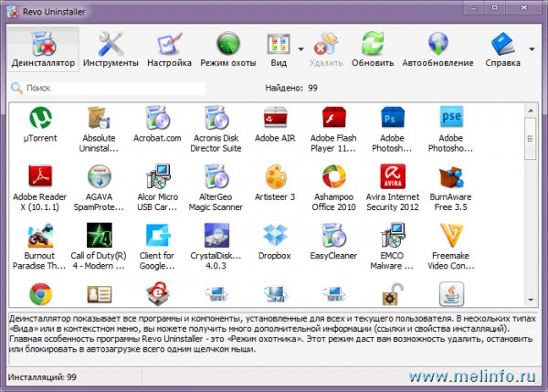This screenshot has width=548, height=392.
Task: Select the Google Chrome icon
Action: click(41, 294)
